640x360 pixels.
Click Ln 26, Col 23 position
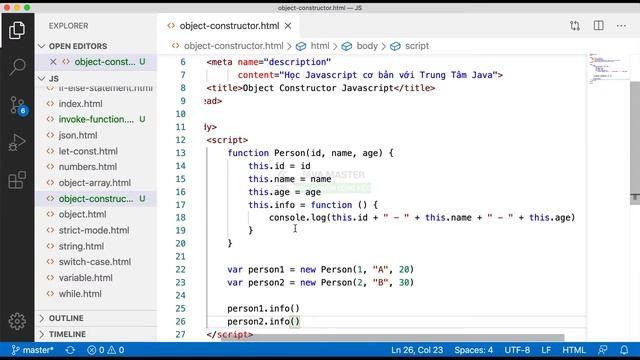coord(417,350)
